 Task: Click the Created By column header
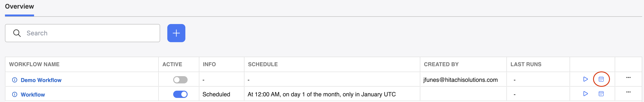[x=441, y=64]
